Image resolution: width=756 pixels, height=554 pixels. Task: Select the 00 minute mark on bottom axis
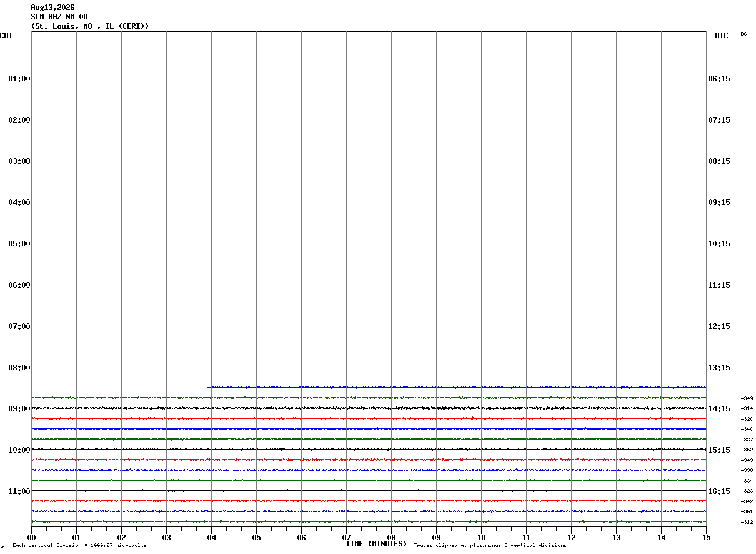tap(31, 537)
